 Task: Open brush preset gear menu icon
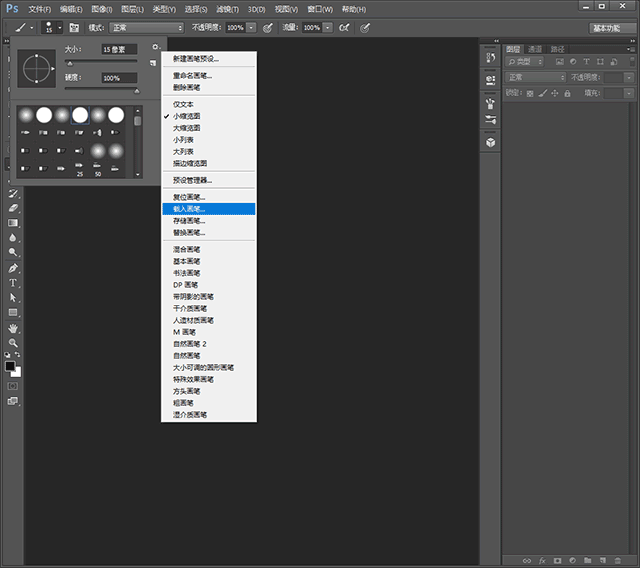[x=155, y=47]
